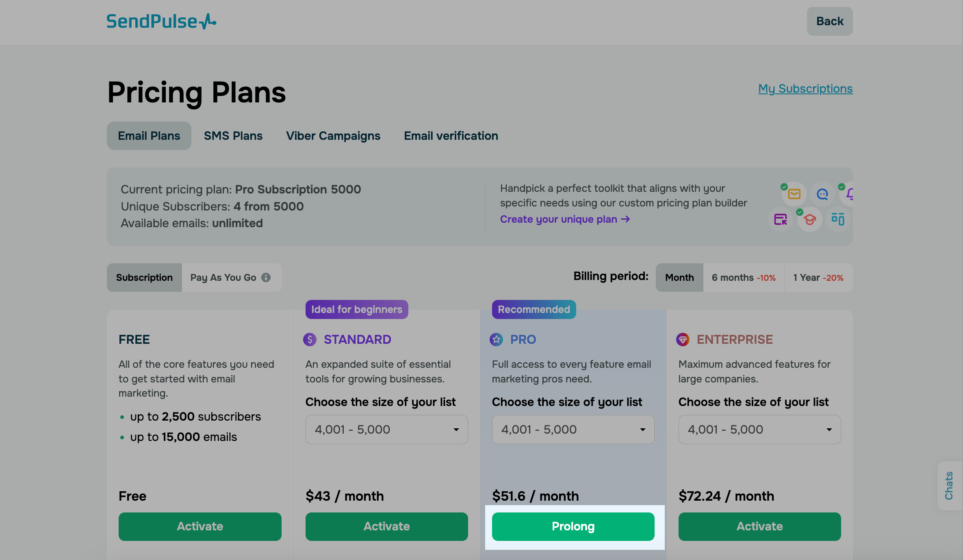Click the purple notification bell icon
Image resolution: width=963 pixels, height=560 pixels.
coord(850,195)
